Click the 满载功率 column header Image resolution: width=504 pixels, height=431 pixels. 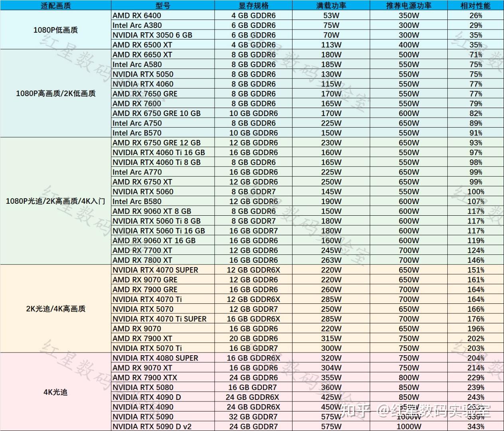pyautogui.click(x=331, y=5)
